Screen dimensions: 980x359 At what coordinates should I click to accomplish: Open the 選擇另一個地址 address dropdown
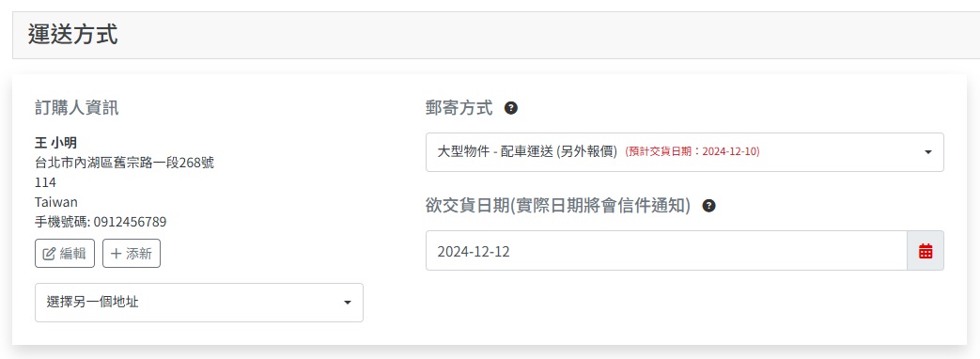tap(199, 303)
